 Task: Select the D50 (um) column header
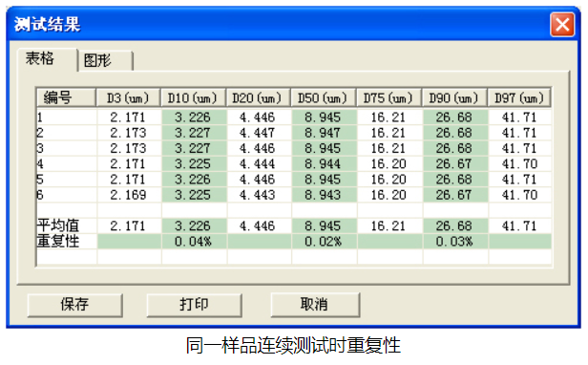[323, 98]
